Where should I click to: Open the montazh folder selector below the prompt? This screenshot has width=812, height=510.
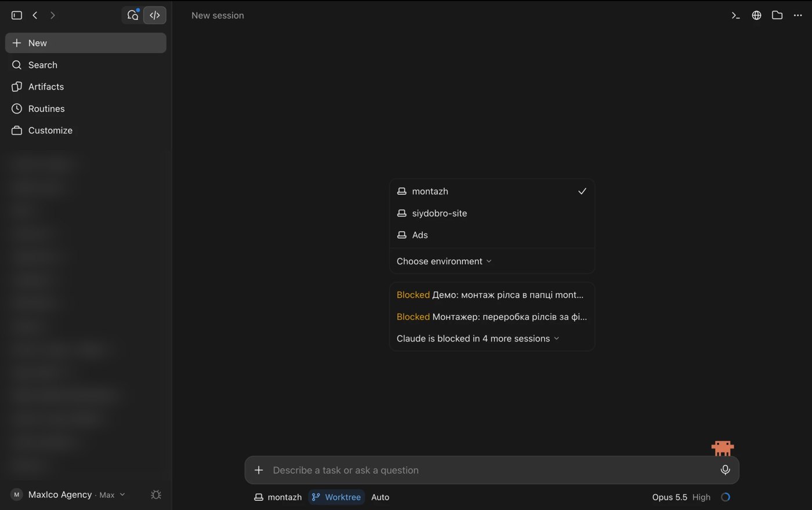278,497
